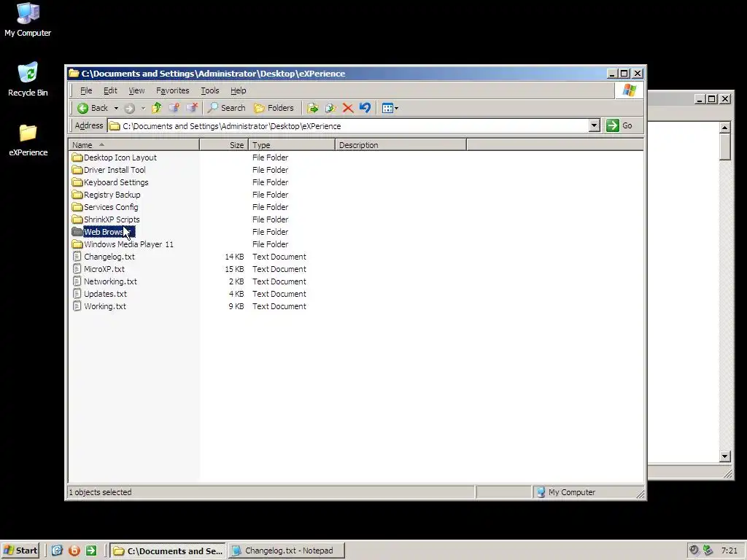This screenshot has width=747, height=560.
Task: Click the Move To toolbar icon
Action: [x=312, y=108]
